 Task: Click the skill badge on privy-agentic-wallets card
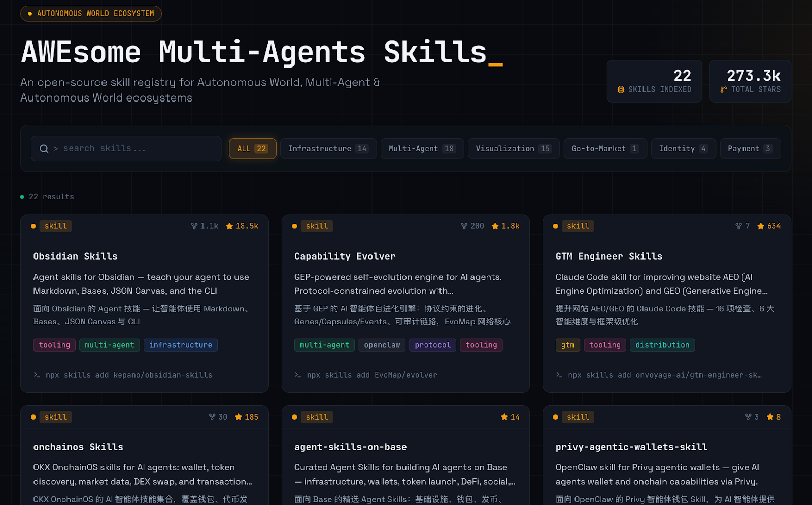578,417
